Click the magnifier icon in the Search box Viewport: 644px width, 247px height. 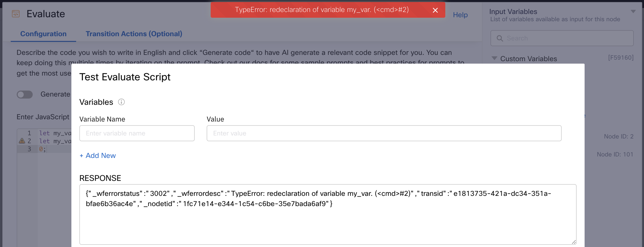(499, 38)
